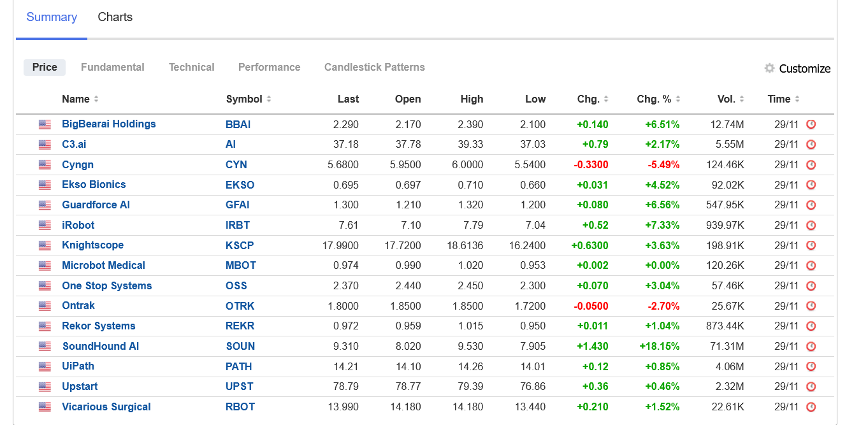Image resolution: width=868 pixels, height=425 pixels.
Task: Sort by Time column arrows
Action: click(x=797, y=99)
